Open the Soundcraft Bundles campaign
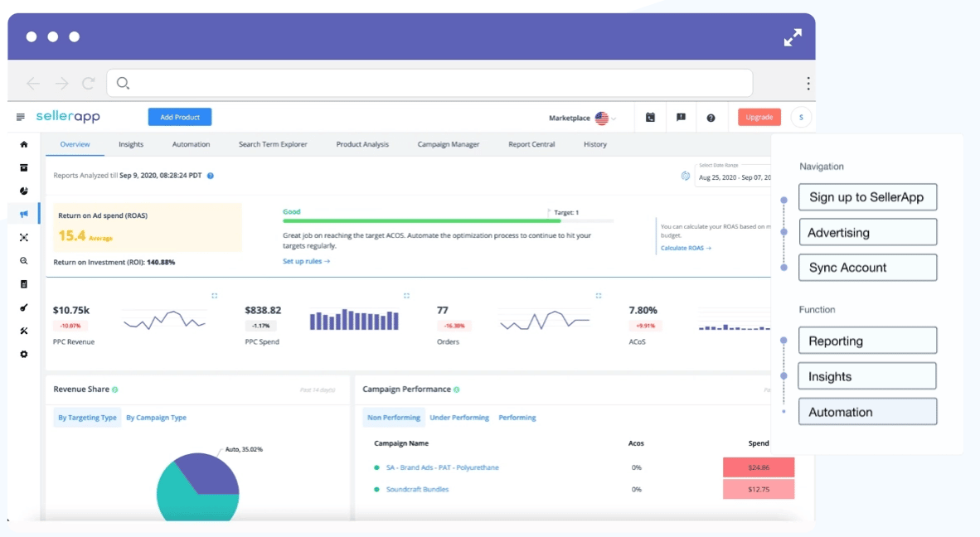The image size is (980, 537). (x=418, y=490)
